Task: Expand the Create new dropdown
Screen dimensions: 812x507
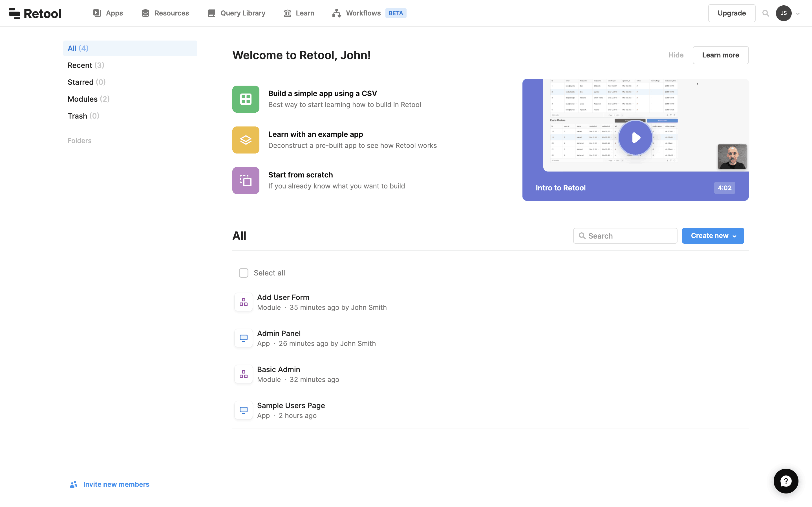Action: click(713, 236)
